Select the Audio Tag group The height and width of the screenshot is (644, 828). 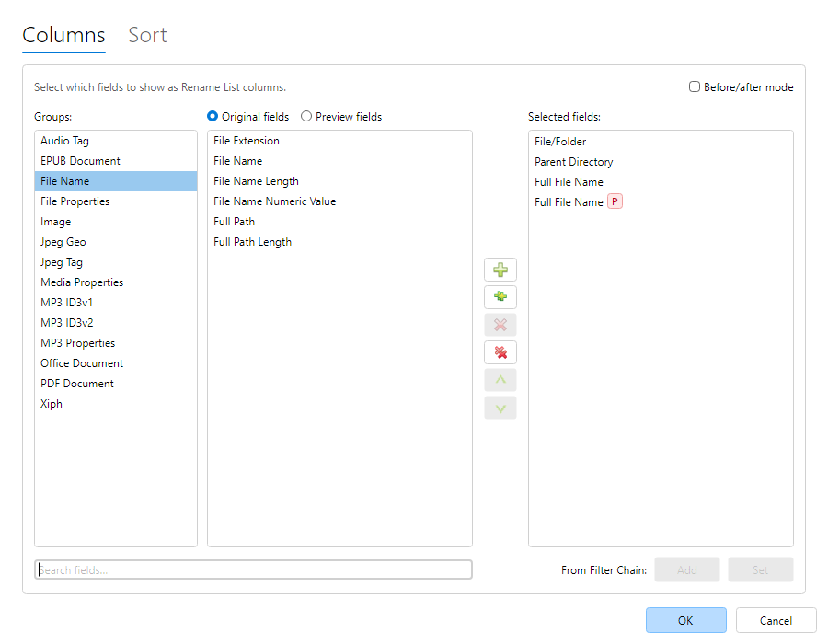pos(116,141)
